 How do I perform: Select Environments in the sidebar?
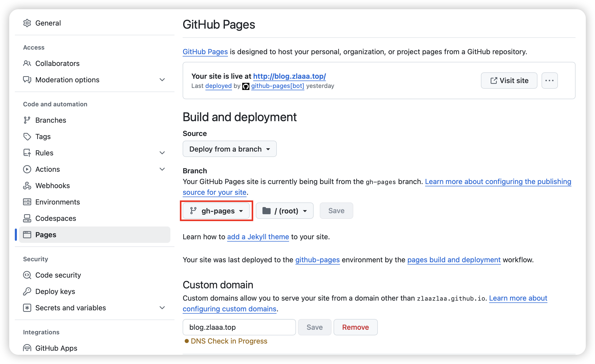click(95, 202)
